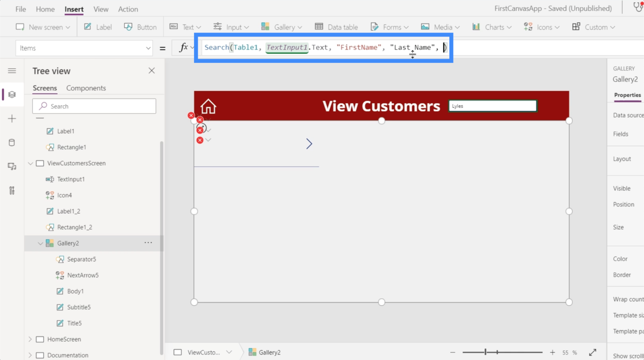644x360 pixels.
Task: Collapse the ViewCustomersScreen node
Action: pos(30,163)
